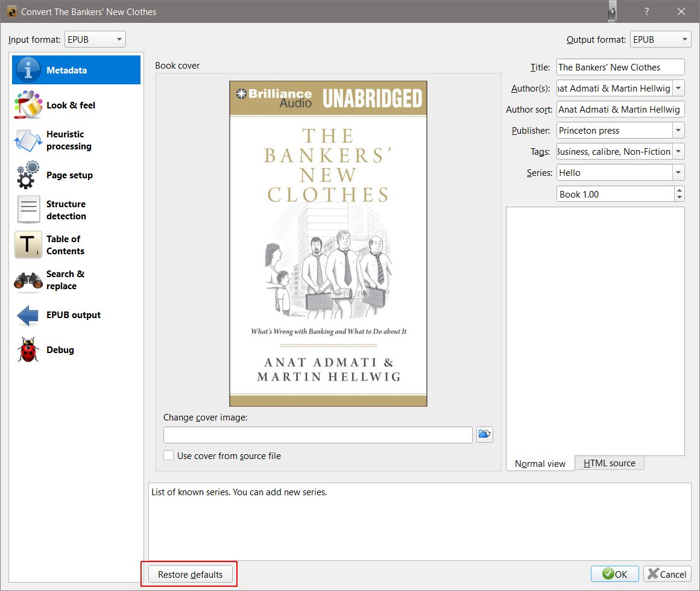This screenshot has width=700, height=591.
Task: Click the Author(s) text field
Action: [614, 89]
